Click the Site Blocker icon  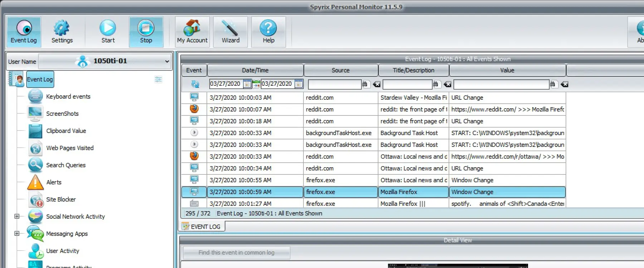coord(35,199)
